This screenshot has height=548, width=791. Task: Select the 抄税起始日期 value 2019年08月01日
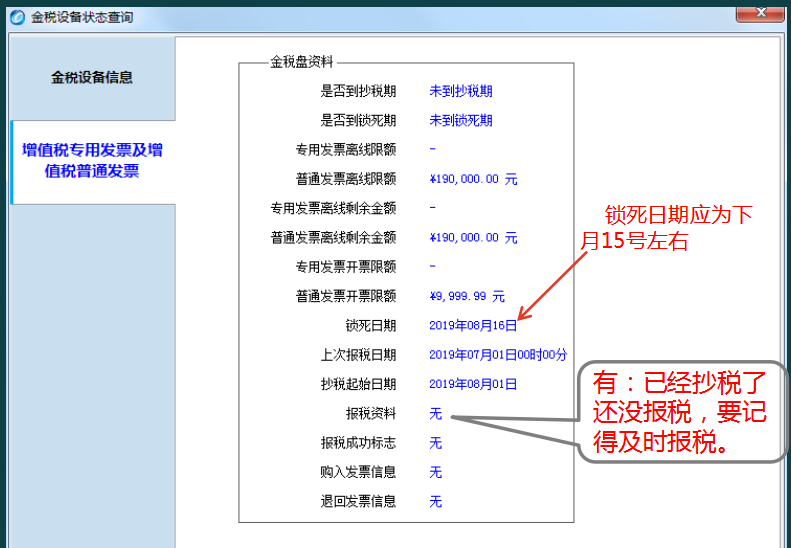pos(473,384)
